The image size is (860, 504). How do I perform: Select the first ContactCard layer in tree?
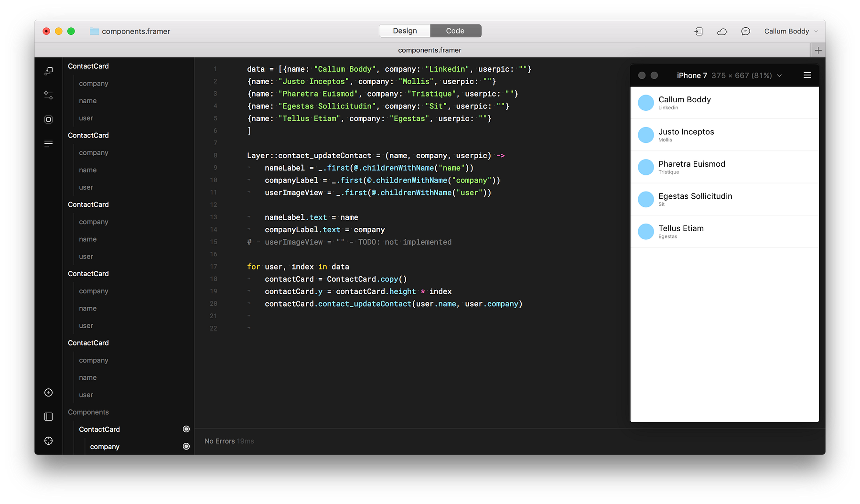[88, 66]
